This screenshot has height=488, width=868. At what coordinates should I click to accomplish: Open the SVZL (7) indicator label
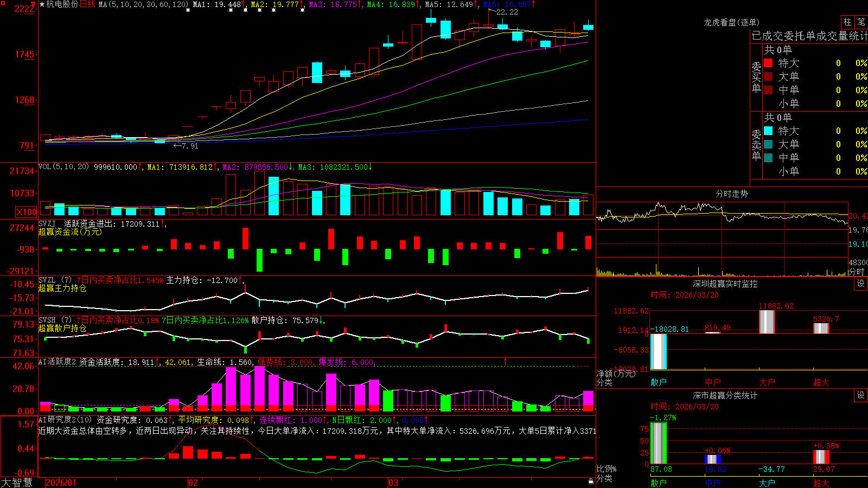coord(55,280)
